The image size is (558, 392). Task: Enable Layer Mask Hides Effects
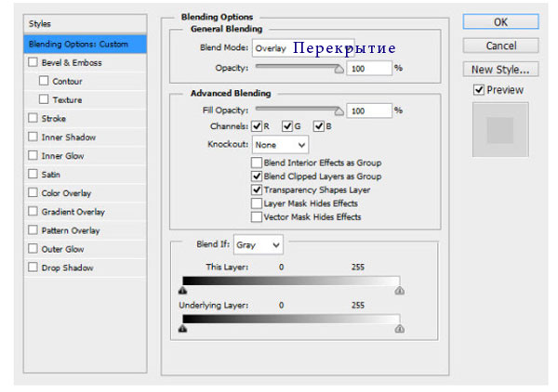(257, 203)
